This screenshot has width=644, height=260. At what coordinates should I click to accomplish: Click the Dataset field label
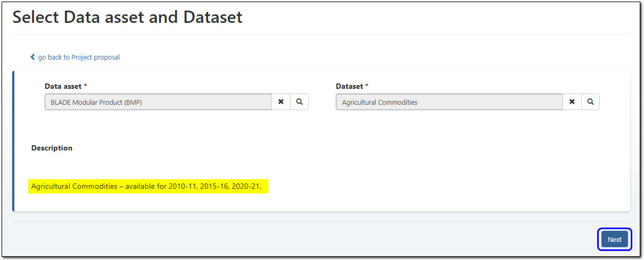[349, 86]
